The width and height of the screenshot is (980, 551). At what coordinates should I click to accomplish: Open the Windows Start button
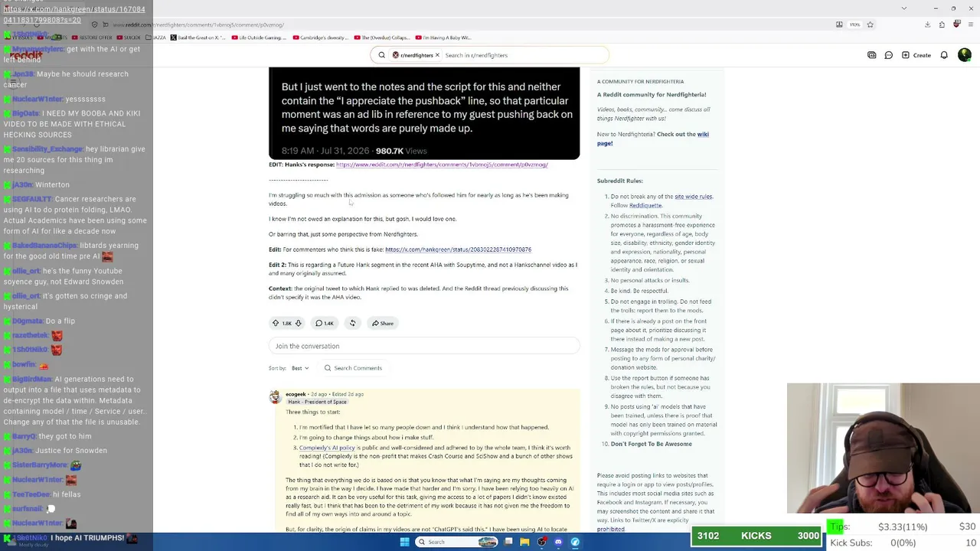(404, 542)
